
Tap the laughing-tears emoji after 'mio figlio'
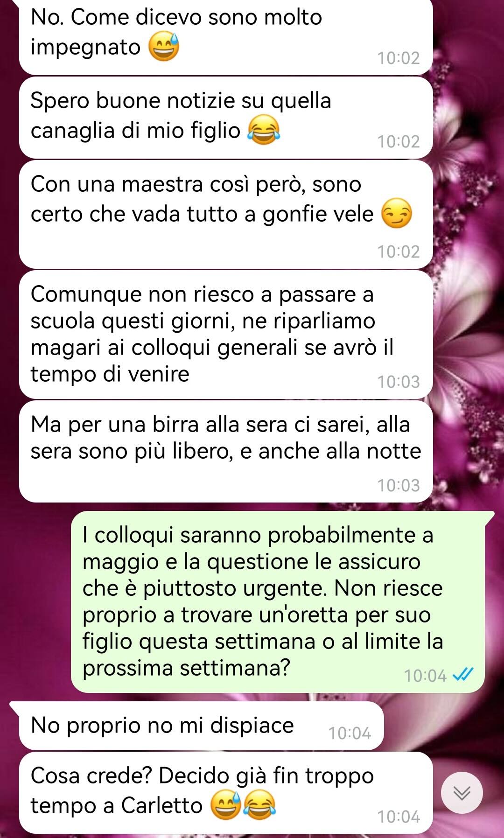(264, 130)
